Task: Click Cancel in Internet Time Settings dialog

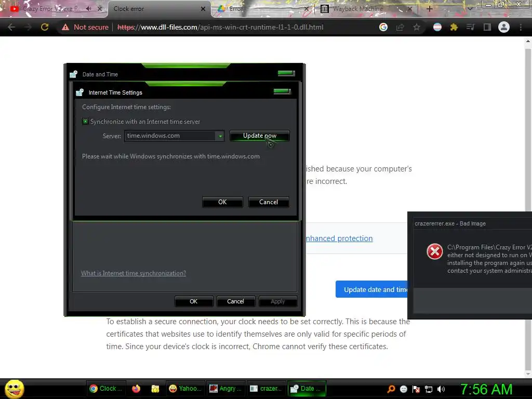Action: pos(269,202)
